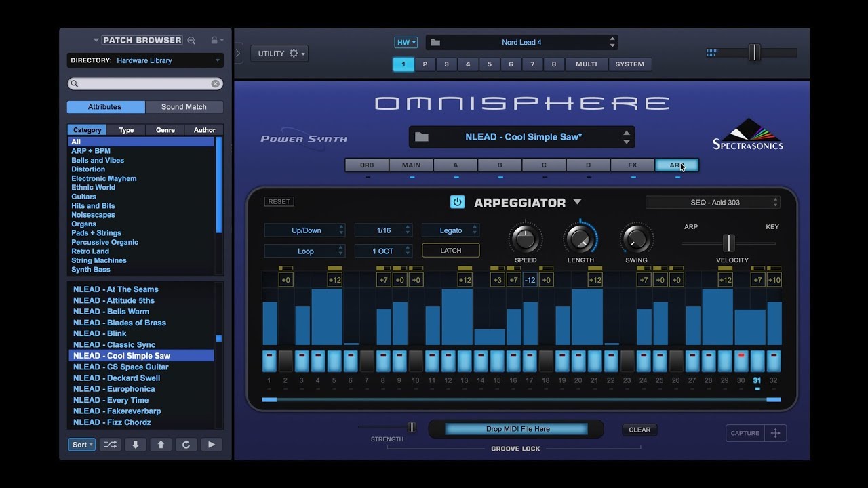Viewport: 868px width, 488px height.
Task: Step up the Nord Lead 4 profile arrow
Action: click(612, 39)
